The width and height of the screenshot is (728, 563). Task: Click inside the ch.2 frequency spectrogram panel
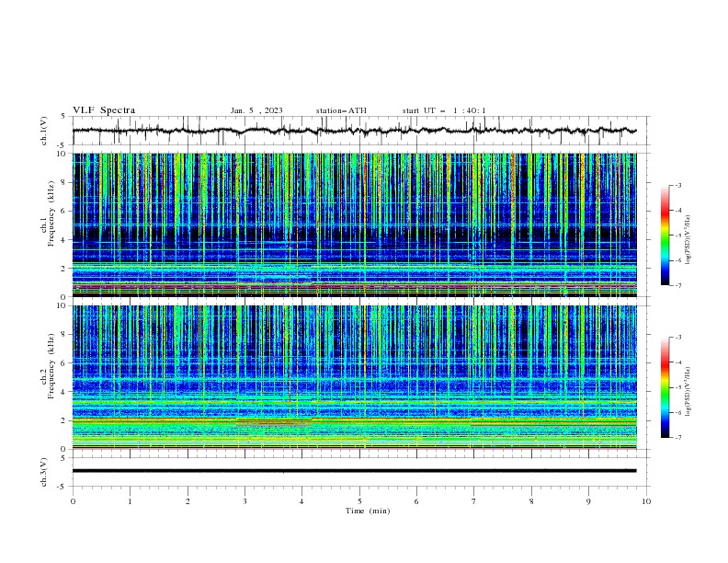point(355,377)
